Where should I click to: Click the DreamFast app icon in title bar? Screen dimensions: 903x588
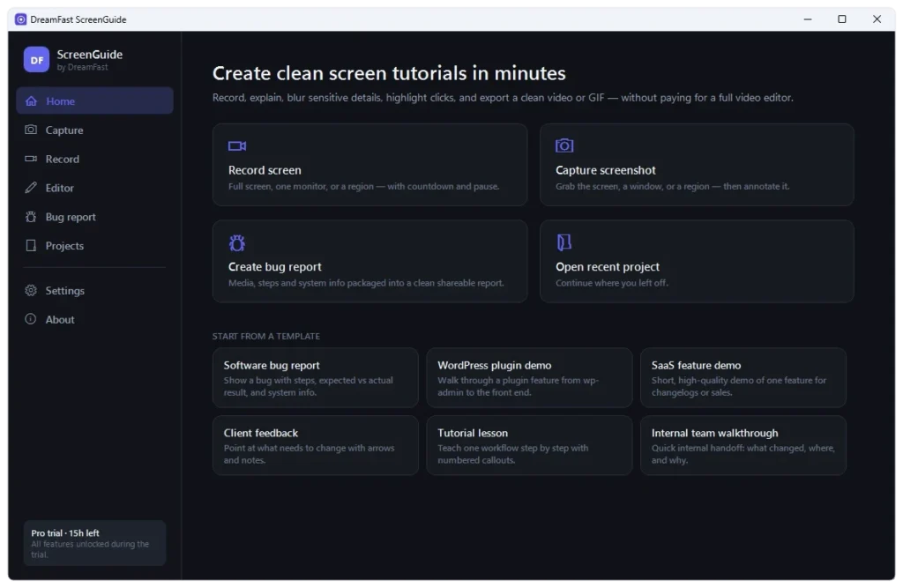(x=21, y=19)
